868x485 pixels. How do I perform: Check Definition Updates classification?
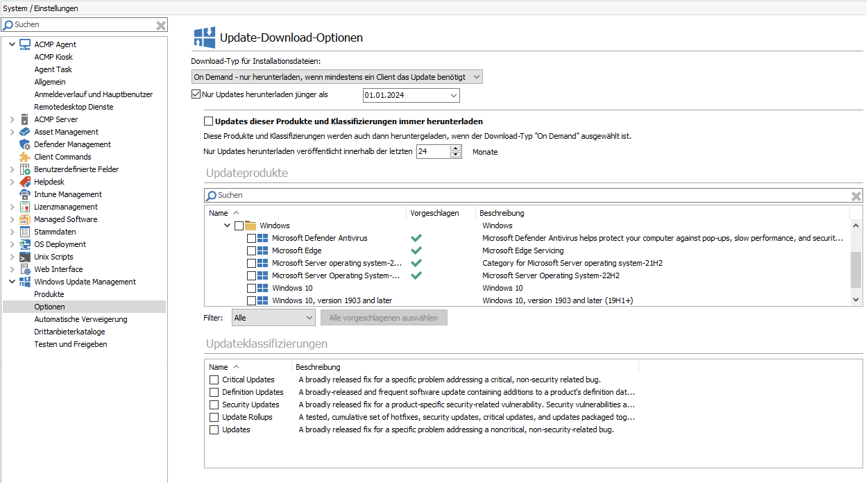214,392
